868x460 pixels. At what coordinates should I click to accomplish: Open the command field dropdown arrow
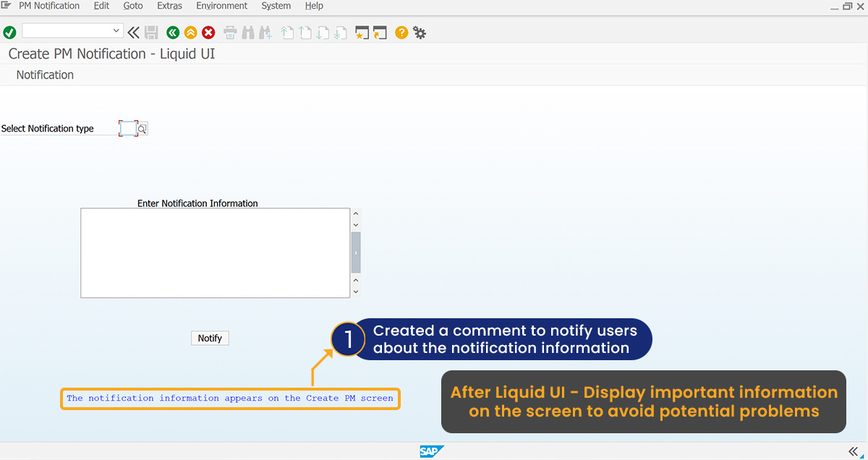[x=116, y=31]
